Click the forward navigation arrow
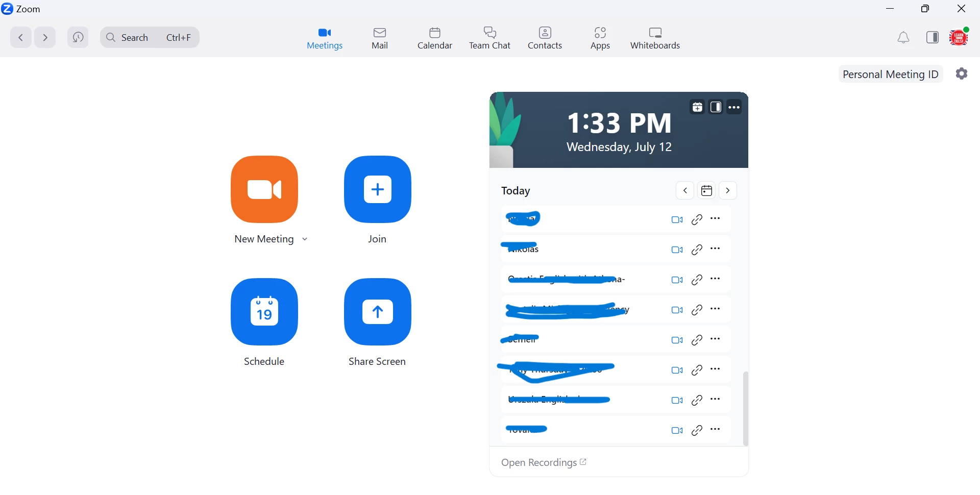The height and width of the screenshot is (495, 980). click(45, 38)
